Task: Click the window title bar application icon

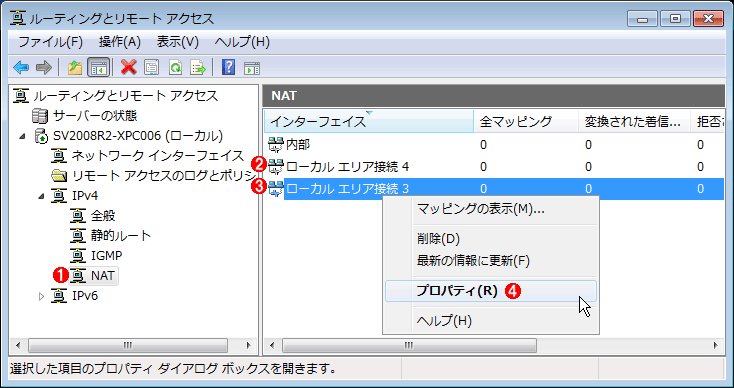Action: click(x=18, y=18)
